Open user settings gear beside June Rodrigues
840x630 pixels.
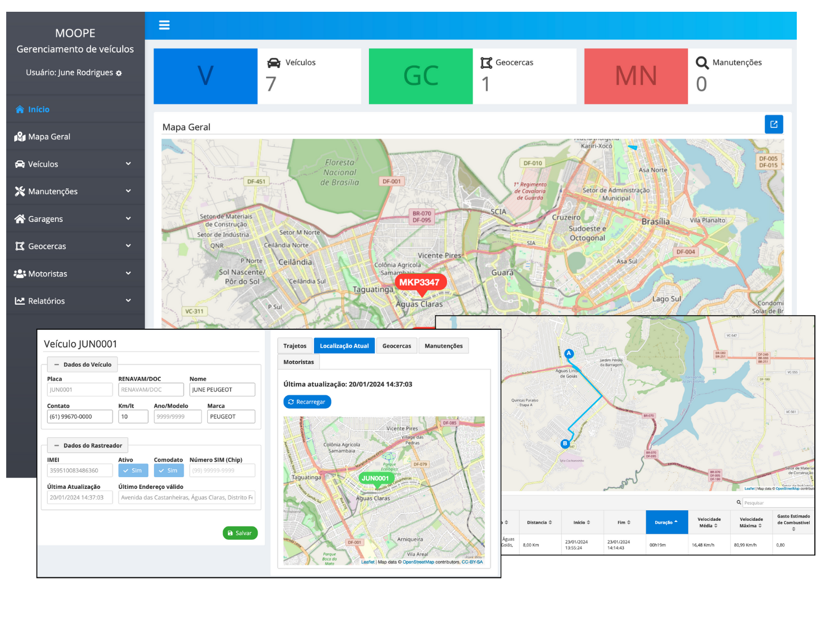[119, 73]
